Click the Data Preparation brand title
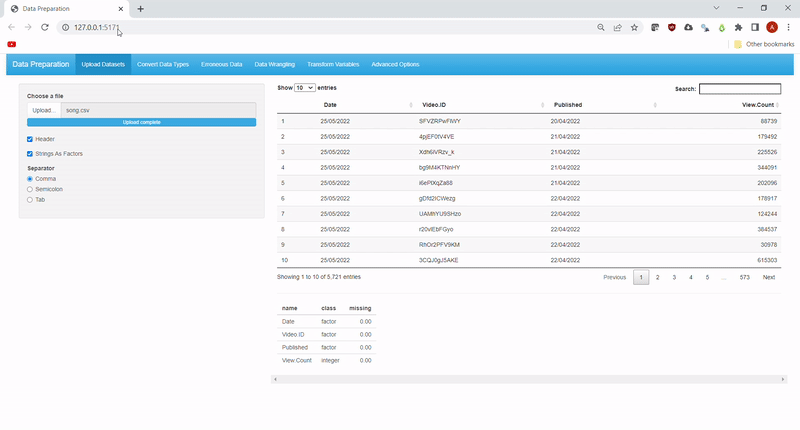Screen dimensions: 800x430 click(x=41, y=64)
